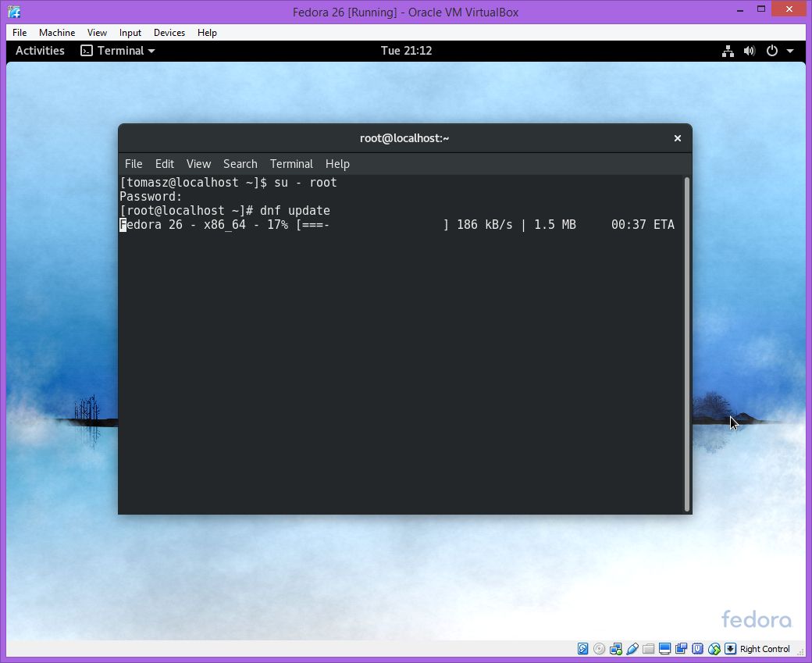
Task: Click the power icon in GNOME top bar
Action: pyautogui.click(x=771, y=51)
